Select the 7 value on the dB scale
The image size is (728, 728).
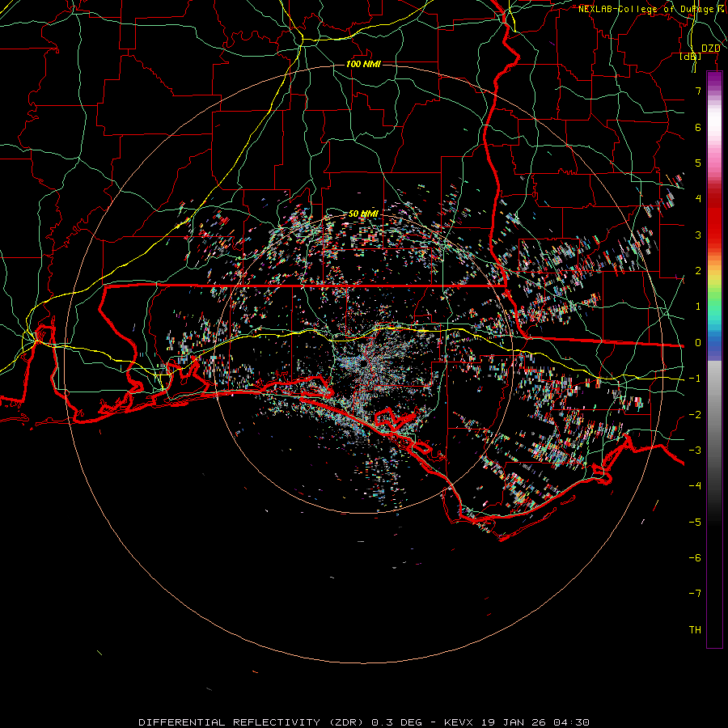pyautogui.click(x=698, y=91)
